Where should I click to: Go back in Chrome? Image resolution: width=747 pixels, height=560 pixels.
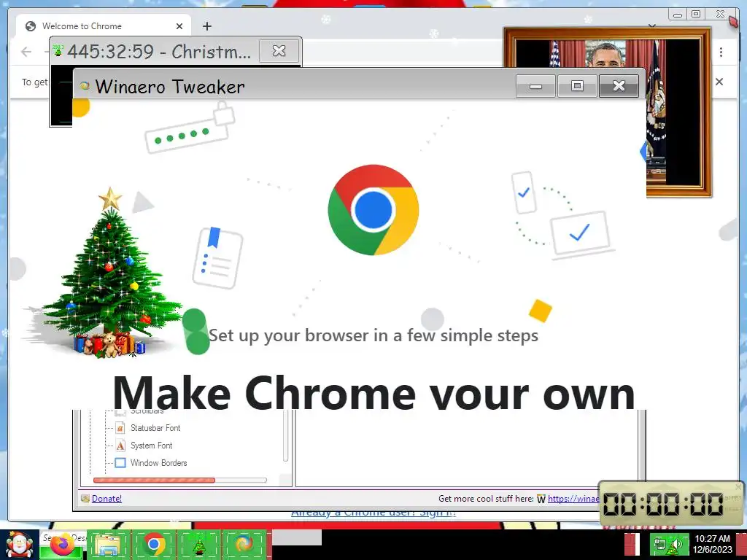click(26, 52)
